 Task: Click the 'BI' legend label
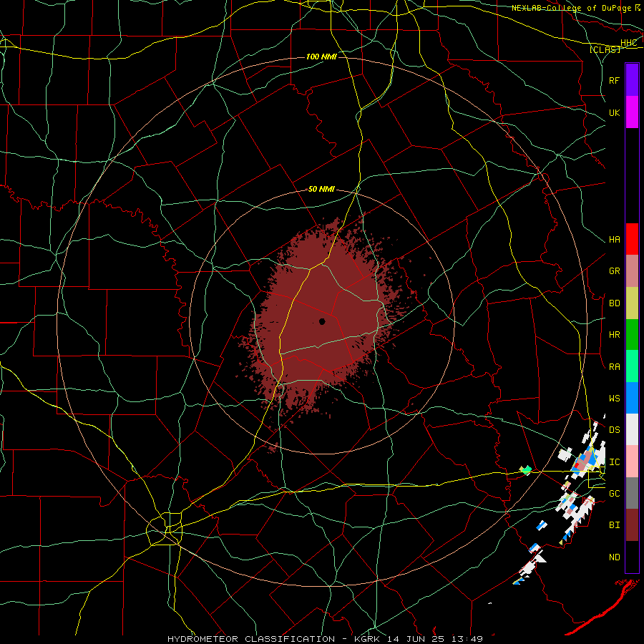pos(615,525)
